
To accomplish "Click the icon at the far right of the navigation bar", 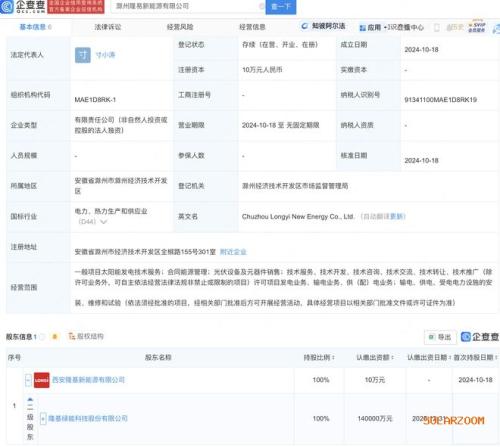I will tap(496, 29).
